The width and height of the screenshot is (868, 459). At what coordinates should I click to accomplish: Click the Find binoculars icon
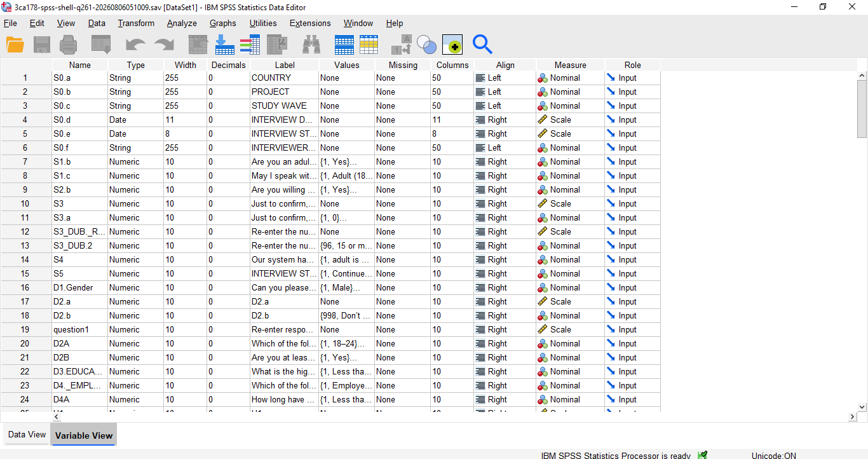point(311,45)
